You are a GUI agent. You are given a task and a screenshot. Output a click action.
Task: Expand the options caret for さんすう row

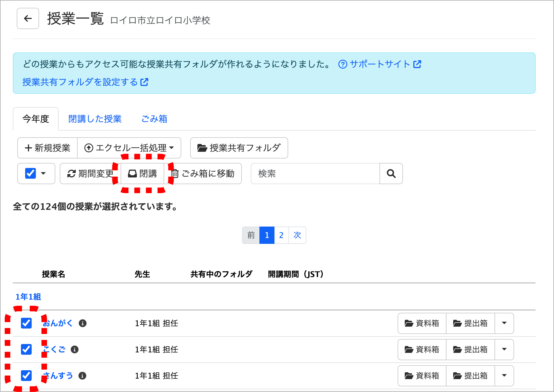[x=504, y=376]
